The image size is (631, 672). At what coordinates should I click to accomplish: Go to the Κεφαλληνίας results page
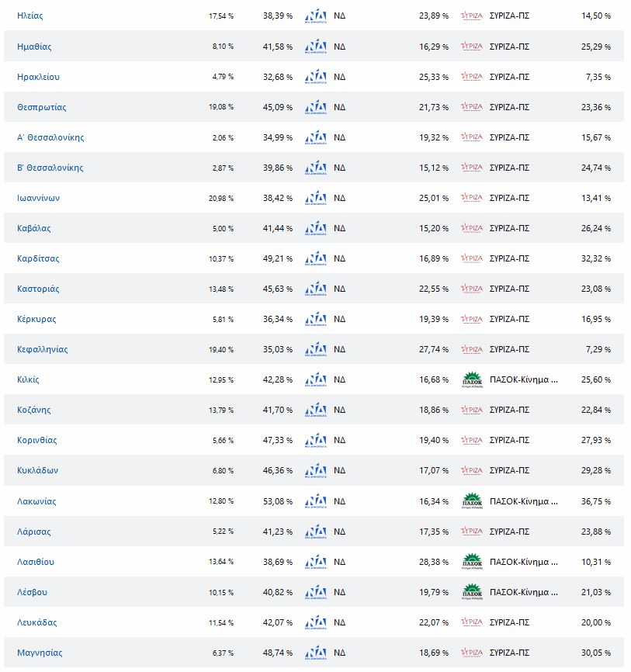[42, 349]
